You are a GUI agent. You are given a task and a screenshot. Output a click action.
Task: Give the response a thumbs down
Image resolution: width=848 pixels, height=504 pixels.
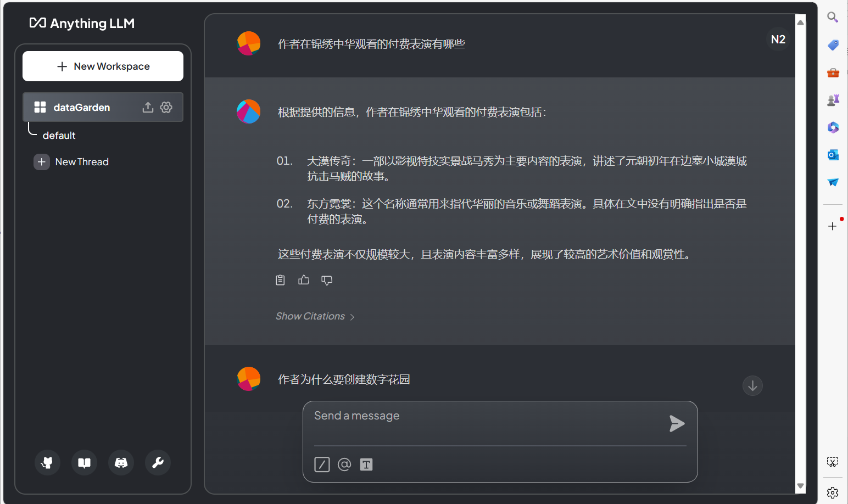click(327, 280)
